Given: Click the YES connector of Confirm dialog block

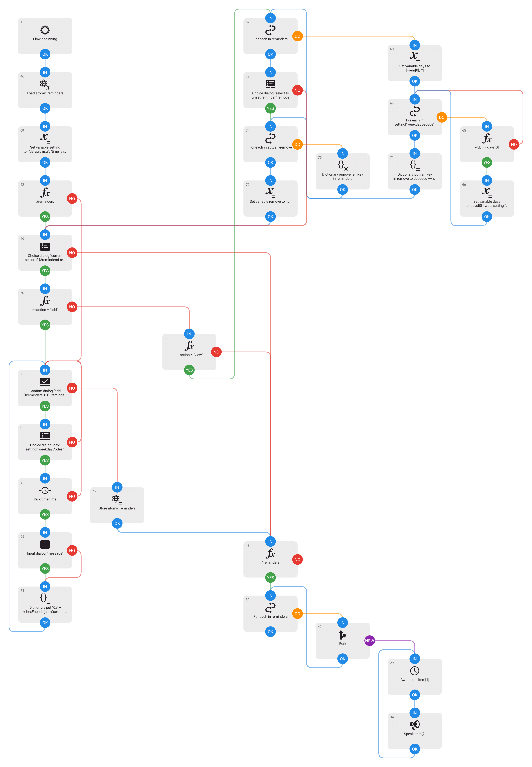Looking at the screenshot, I should pos(45,406).
